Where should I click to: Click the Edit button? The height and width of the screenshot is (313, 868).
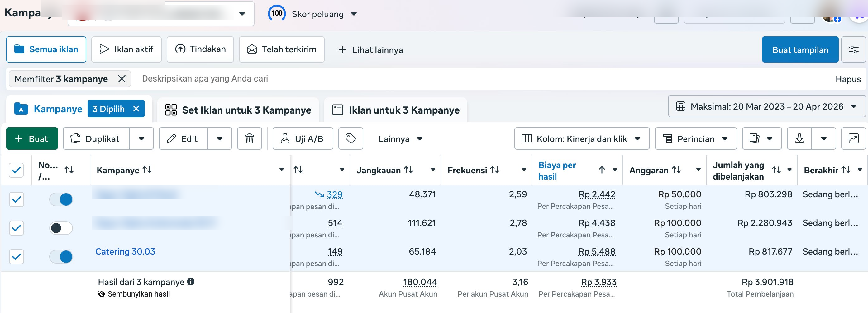point(183,138)
